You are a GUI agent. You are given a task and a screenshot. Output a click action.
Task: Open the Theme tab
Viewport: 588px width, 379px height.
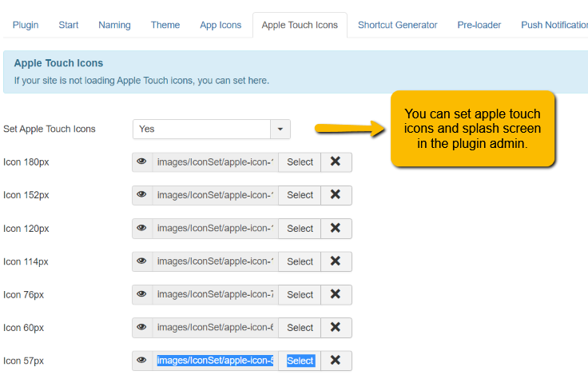(165, 25)
